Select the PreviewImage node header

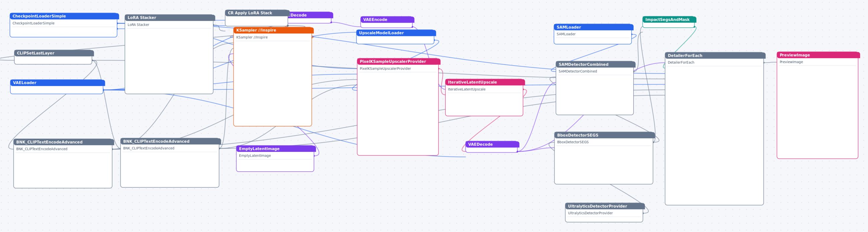(x=818, y=55)
